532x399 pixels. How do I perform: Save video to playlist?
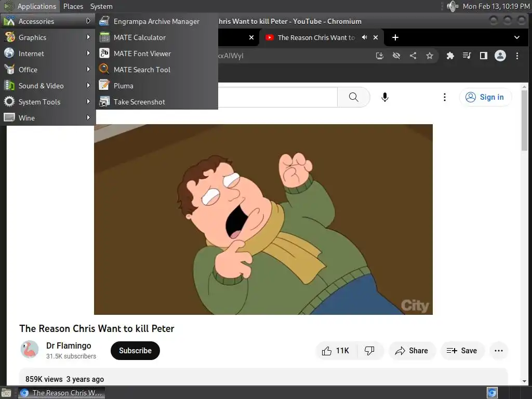pos(462,351)
